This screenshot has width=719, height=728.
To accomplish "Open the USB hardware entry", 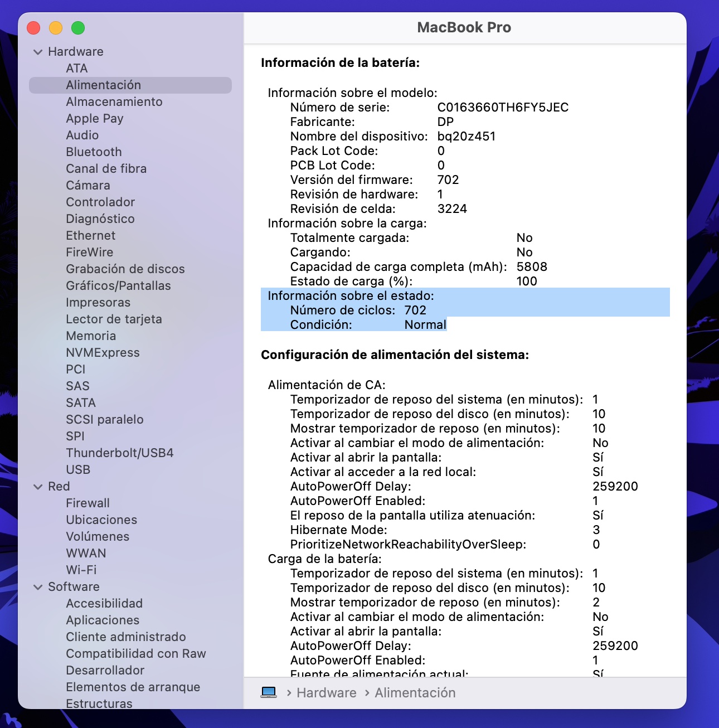I will tap(78, 469).
